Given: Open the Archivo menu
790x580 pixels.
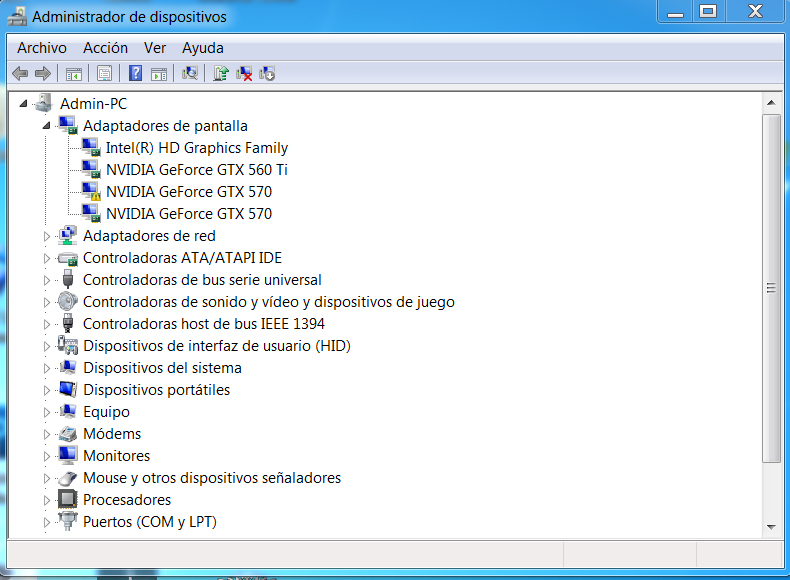Looking at the screenshot, I should pos(42,48).
